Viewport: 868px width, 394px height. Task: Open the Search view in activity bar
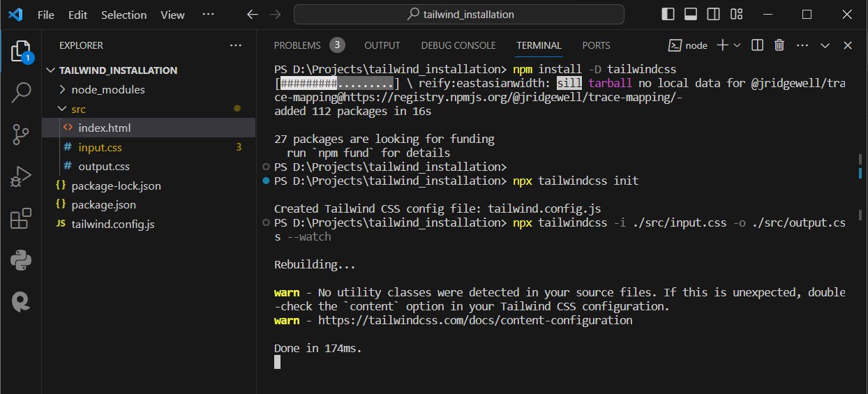21,91
